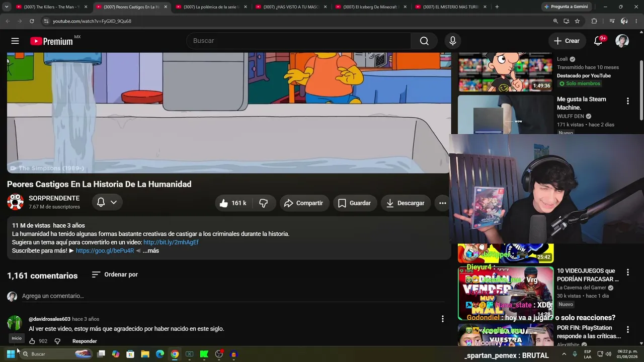Open the account avatar menu

(x=622, y=41)
